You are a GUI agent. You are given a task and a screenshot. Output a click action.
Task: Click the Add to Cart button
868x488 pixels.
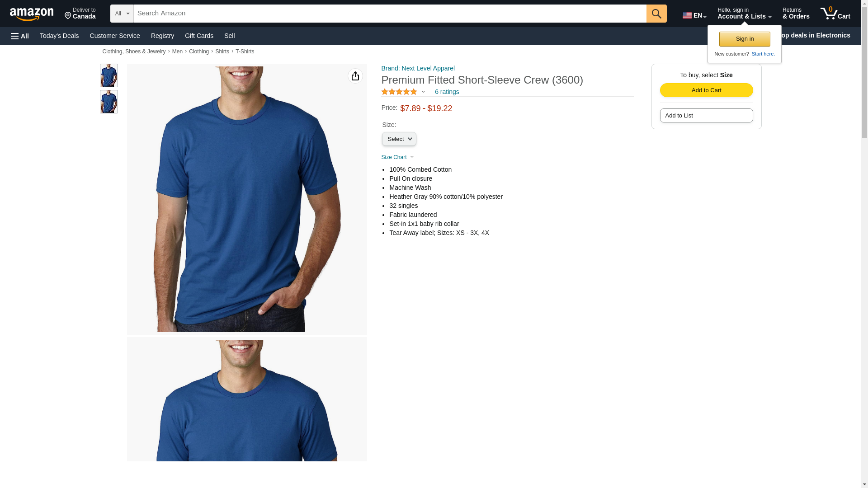(x=706, y=90)
